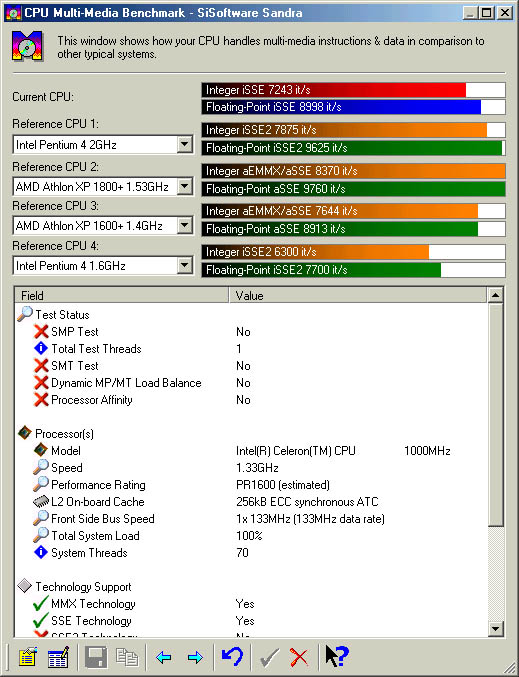Click the list scroll down arrow
This screenshot has width=519, height=677.
[x=495, y=629]
